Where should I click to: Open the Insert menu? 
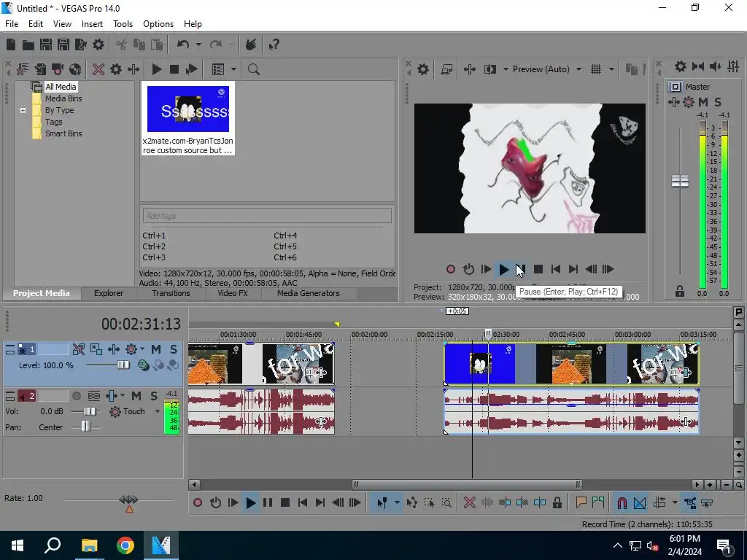(x=92, y=24)
